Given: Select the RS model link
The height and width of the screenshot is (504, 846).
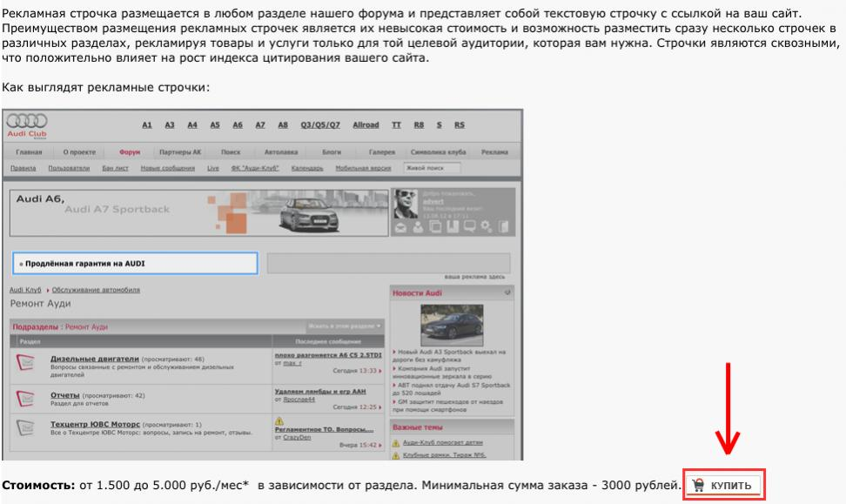Looking at the screenshot, I should point(460,124).
